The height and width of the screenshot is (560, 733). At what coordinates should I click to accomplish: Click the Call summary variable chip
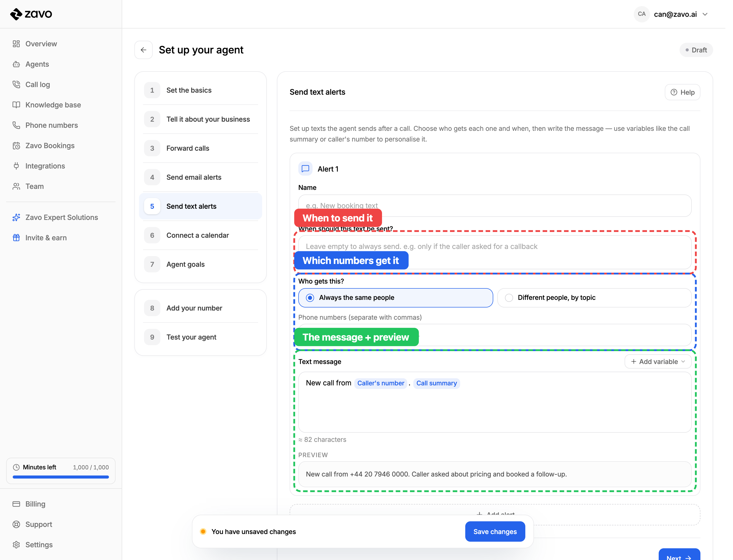[x=436, y=383]
